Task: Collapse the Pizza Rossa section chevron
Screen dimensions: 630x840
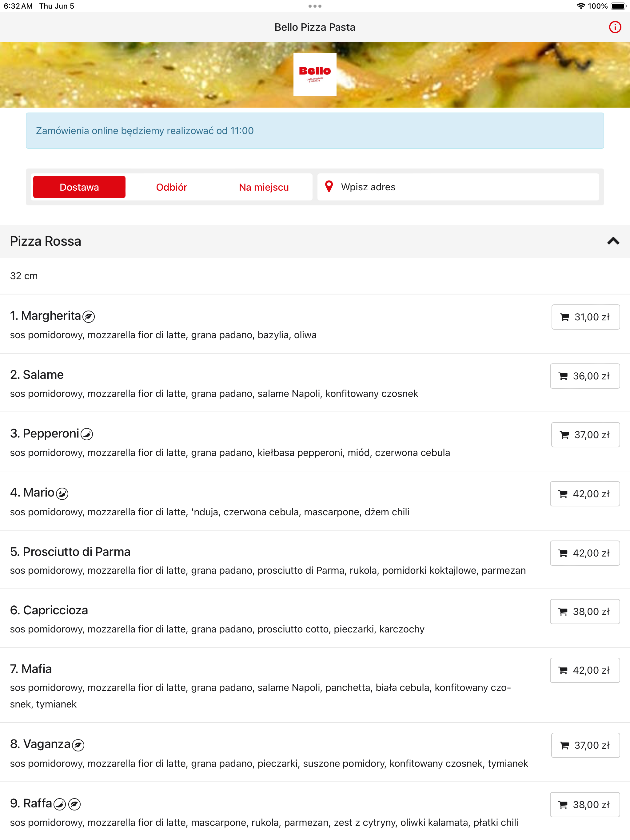Action: (x=613, y=241)
